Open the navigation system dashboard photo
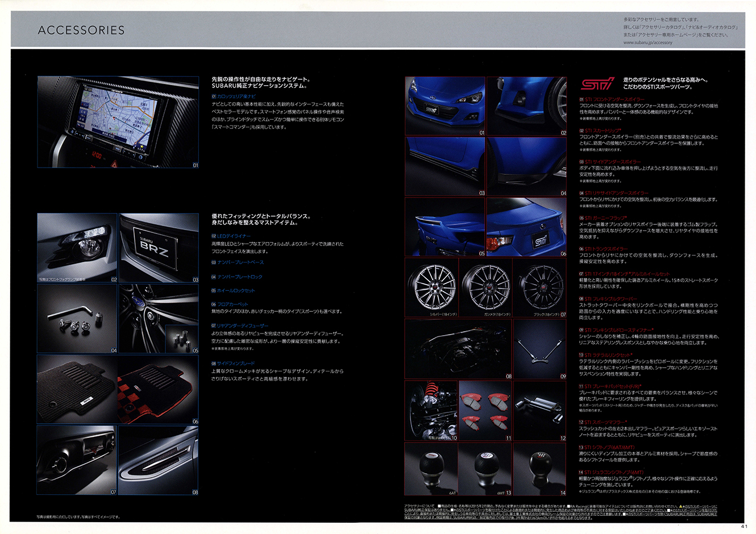The image size is (756, 534). (x=118, y=122)
